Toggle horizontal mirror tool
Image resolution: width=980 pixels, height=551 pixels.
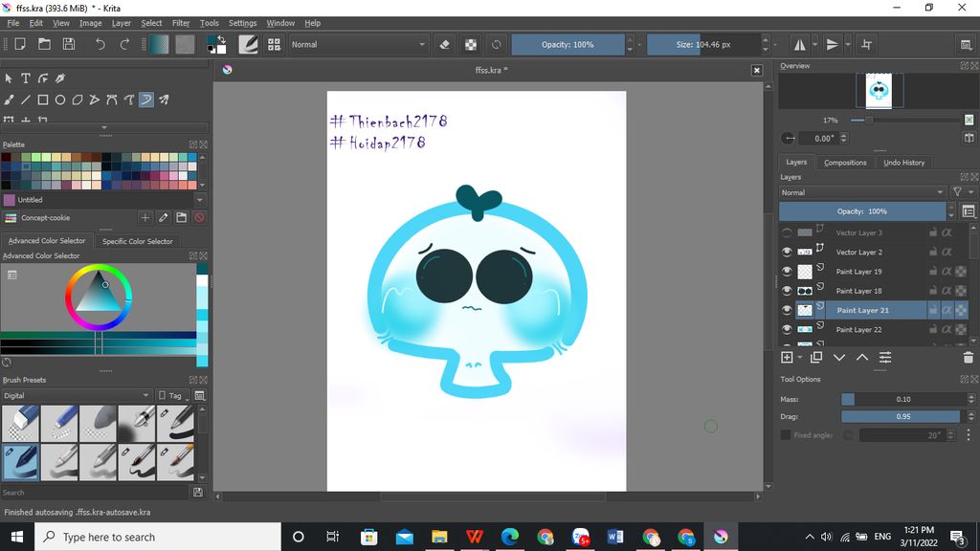[799, 44]
